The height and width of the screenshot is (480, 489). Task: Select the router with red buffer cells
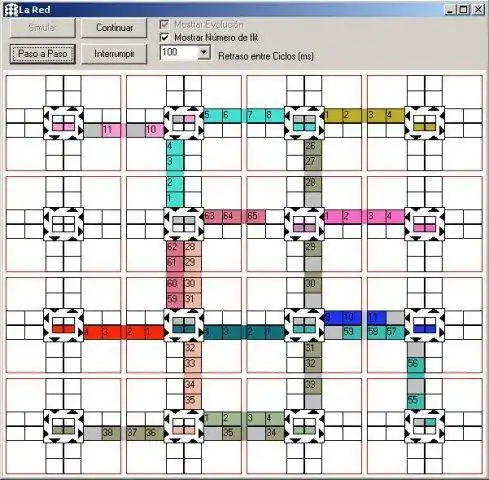pyautogui.click(x=63, y=325)
